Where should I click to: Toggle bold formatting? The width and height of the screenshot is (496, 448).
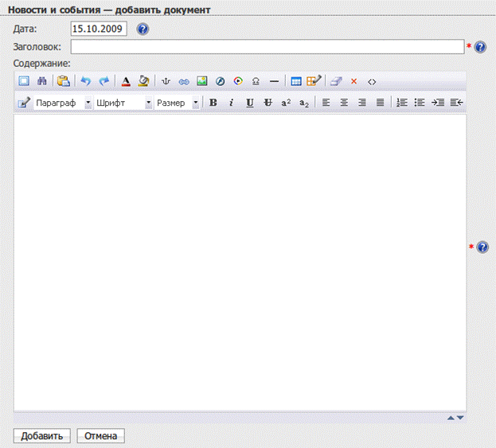point(213,103)
